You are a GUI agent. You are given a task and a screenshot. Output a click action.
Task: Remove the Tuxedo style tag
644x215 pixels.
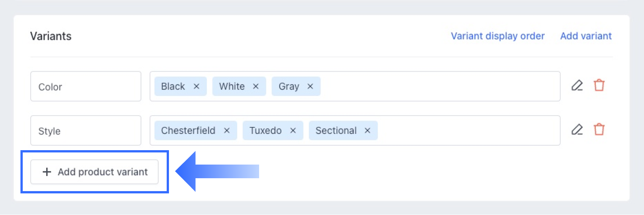pos(293,130)
